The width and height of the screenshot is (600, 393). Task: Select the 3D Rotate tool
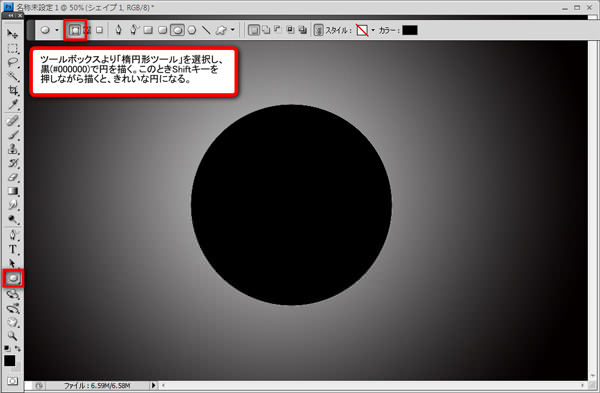pos(13,294)
